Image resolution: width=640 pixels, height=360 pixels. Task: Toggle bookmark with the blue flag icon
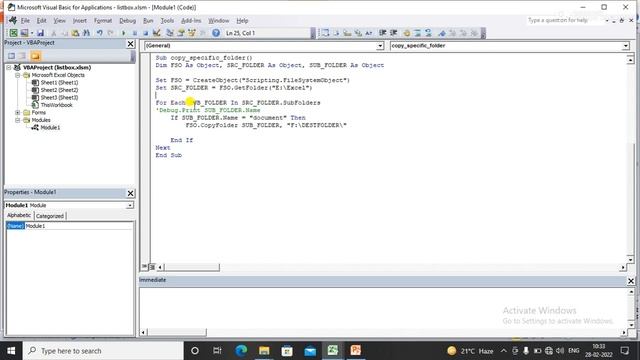coord(442,33)
